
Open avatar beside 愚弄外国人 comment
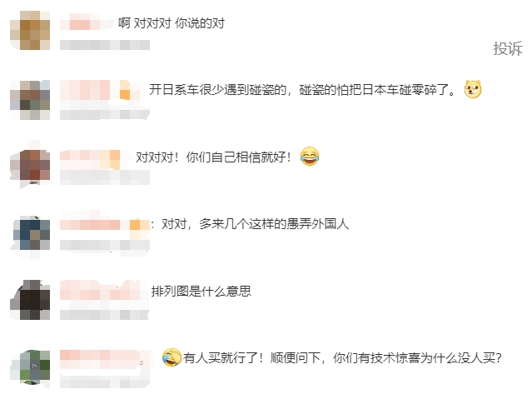pyautogui.click(x=30, y=233)
